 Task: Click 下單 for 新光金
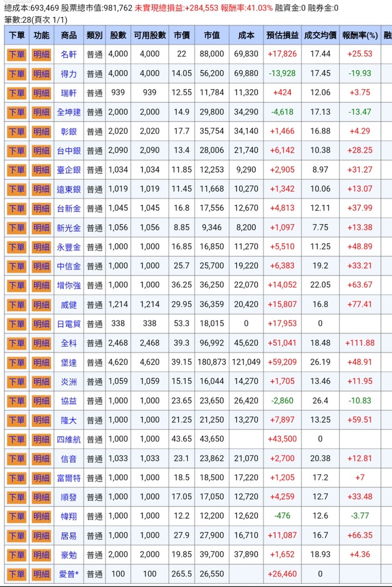pyautogui.click(x=16, y=228)
